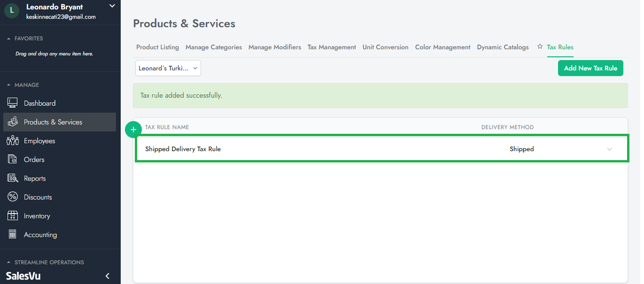Open the Tax Management tab

[x=332, y=47]
